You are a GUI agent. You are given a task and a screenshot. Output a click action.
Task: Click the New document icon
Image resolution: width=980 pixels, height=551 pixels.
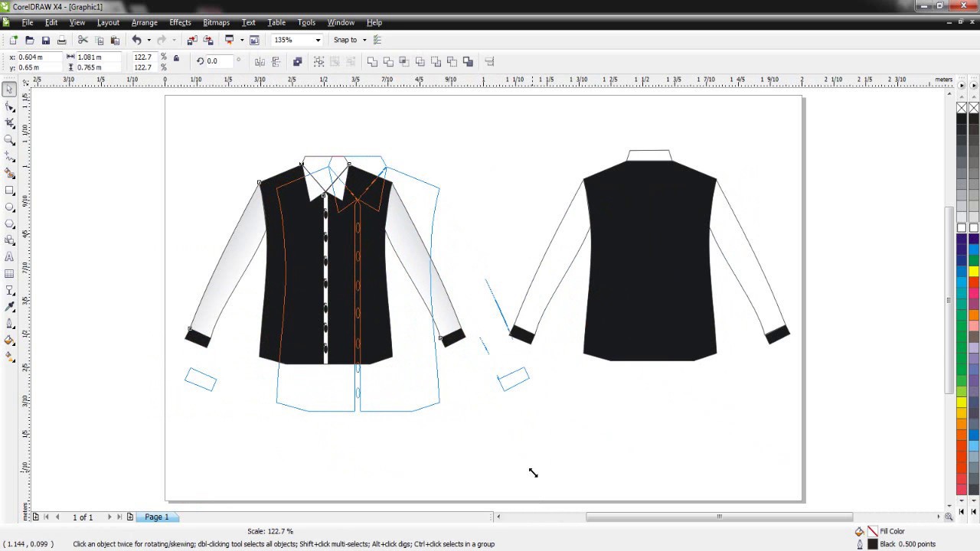13,40
